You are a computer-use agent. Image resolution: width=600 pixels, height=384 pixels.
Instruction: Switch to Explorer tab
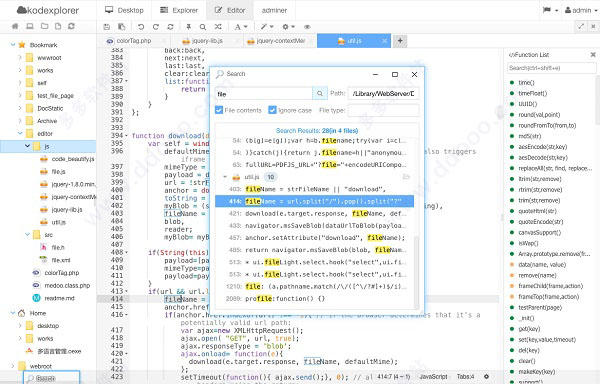tap(179, 10)
